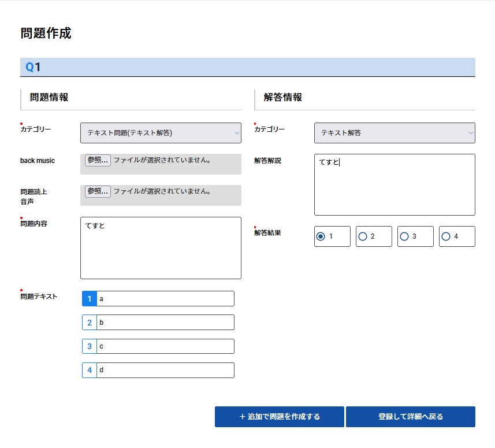Pick answer result radio 3

(404, 236)
